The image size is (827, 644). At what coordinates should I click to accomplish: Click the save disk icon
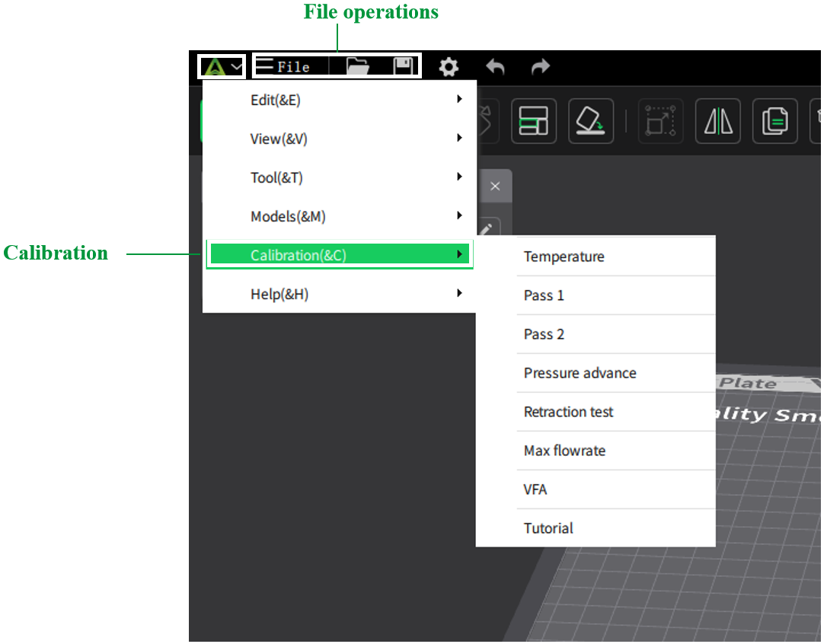(403, 67)
